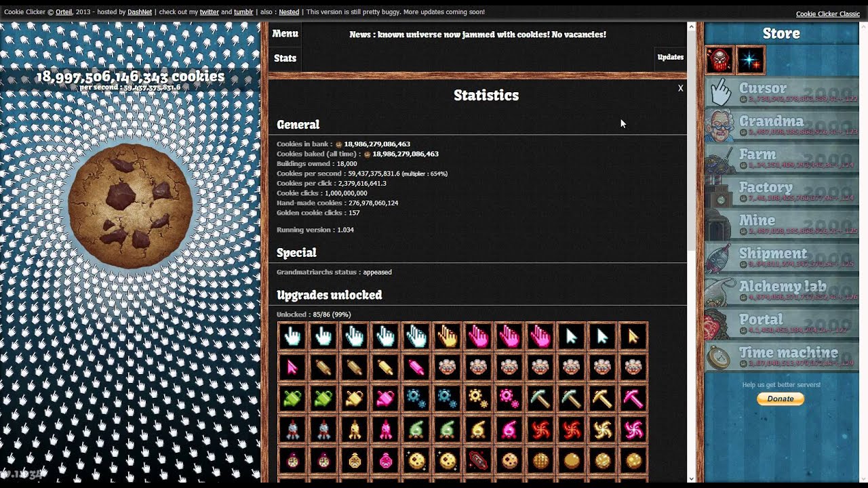The image size is (868, 488).
Task: Select the gold mouse pointer upgrade
Action: click(633, 336)
